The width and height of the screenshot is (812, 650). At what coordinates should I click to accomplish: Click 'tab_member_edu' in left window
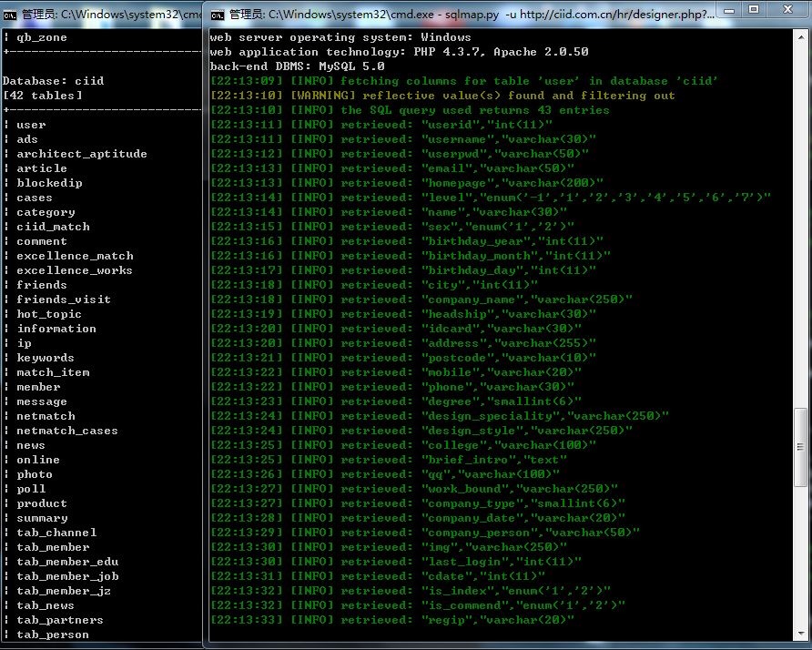67,562
